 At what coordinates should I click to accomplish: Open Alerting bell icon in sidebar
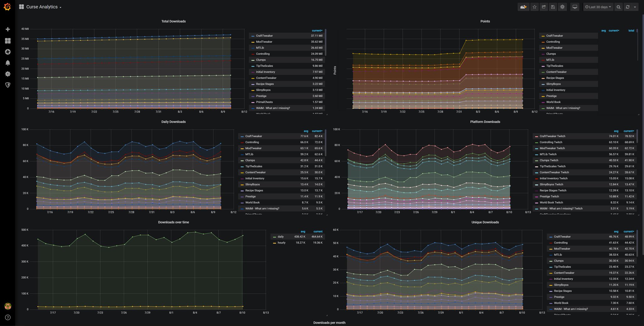tap(8, 63)
